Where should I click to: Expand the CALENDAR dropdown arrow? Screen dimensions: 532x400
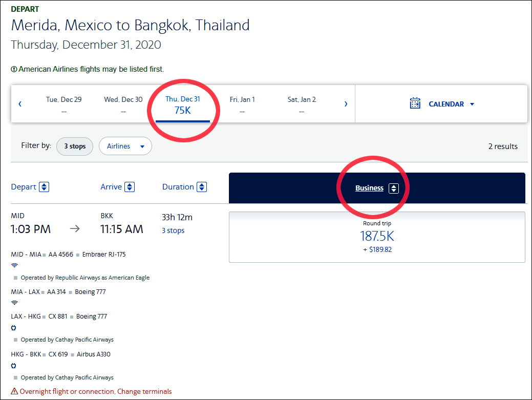472,104
